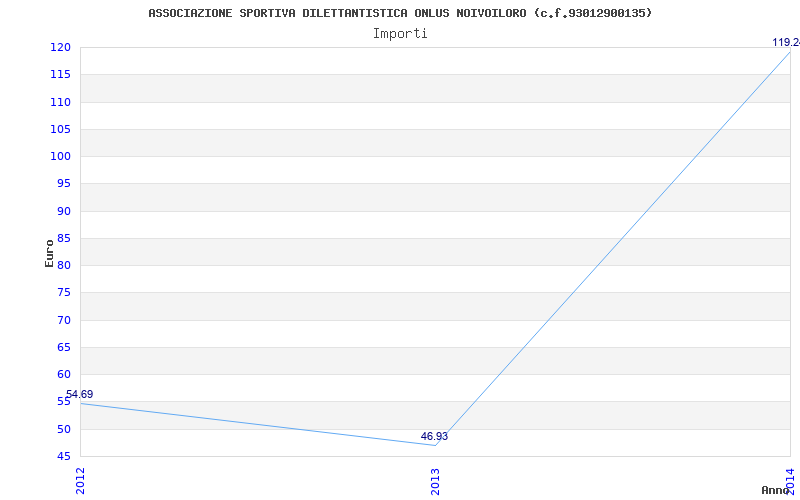Click the Importi subtitle

click(400, 34)
